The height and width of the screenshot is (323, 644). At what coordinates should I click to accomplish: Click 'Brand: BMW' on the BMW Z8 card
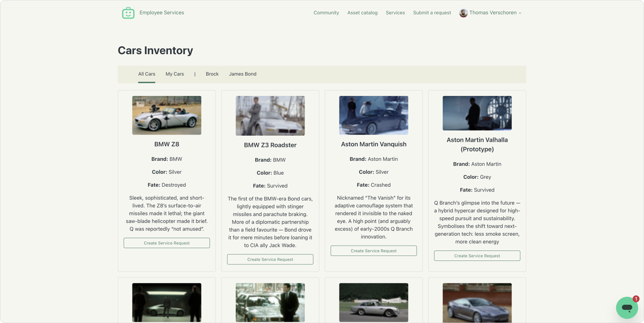(x=167, y=159)
